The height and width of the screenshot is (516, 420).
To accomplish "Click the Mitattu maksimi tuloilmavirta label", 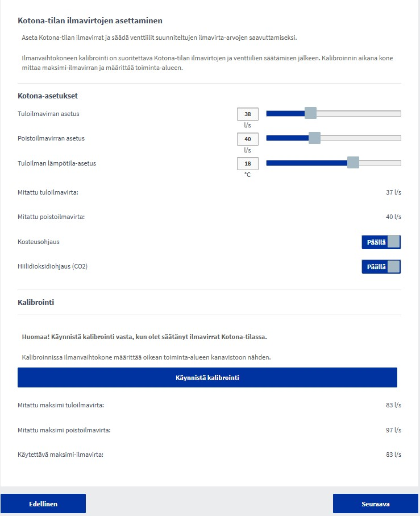I will click(x=61, y=405).
